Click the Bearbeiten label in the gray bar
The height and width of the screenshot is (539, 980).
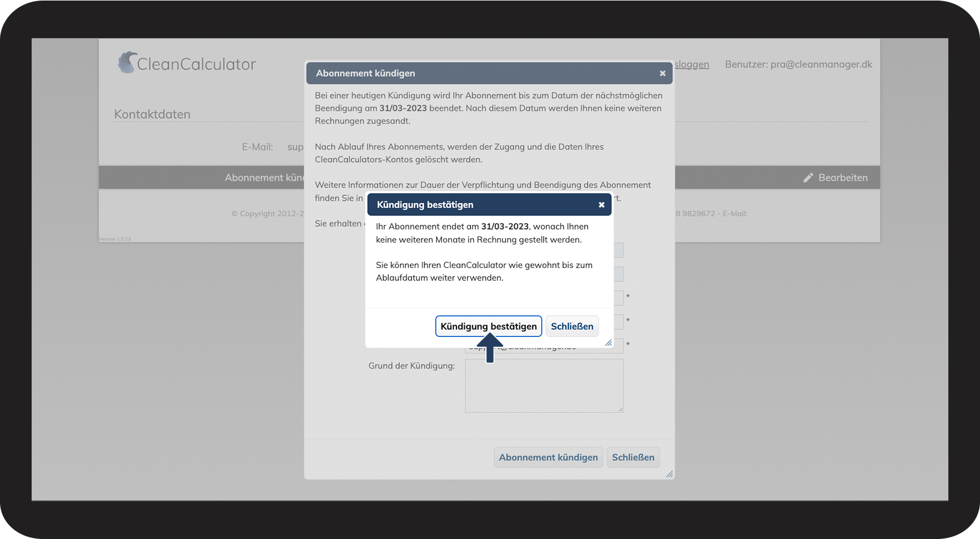843,178
